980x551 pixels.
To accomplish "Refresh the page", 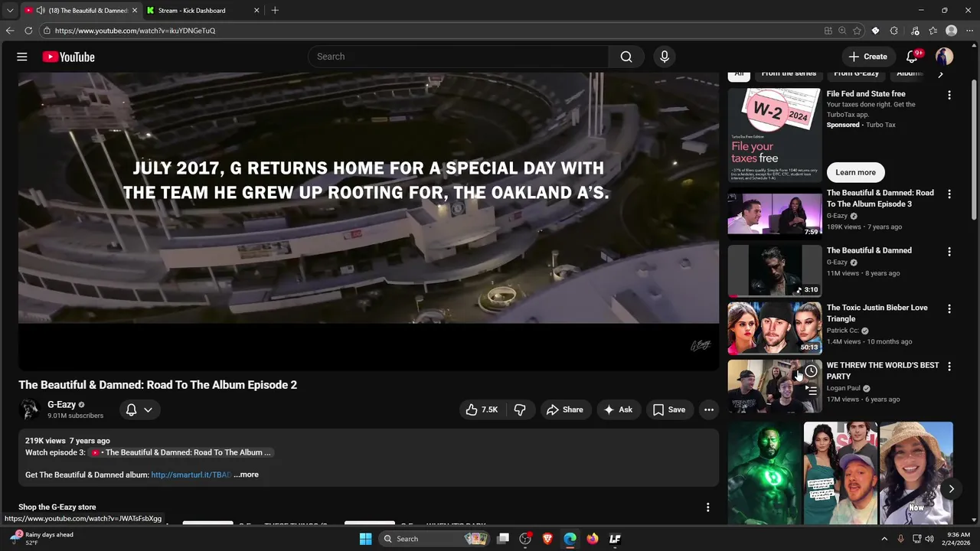I will tap(28, 31).
